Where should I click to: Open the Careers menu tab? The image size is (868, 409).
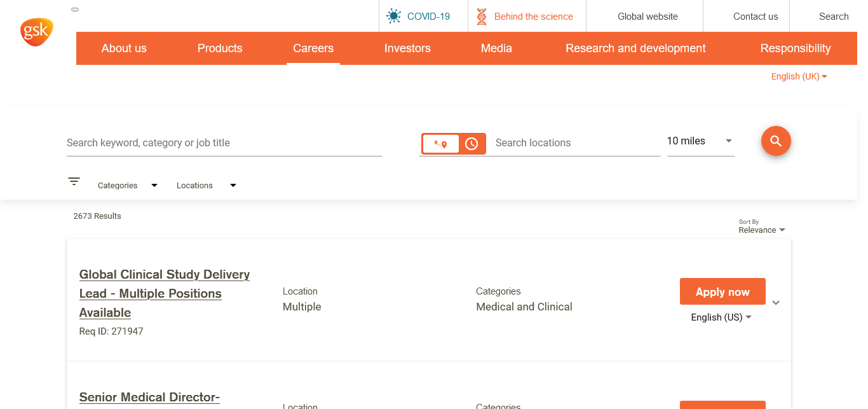313,48
